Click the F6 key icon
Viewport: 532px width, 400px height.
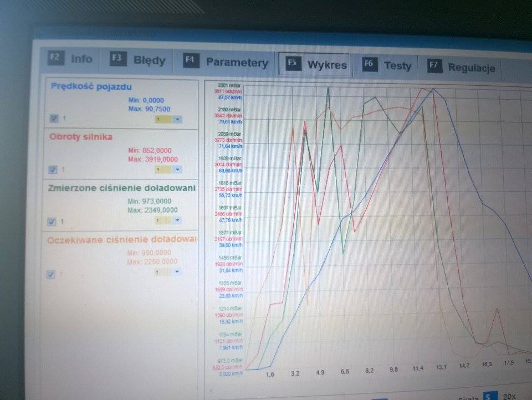pos(370,64)
